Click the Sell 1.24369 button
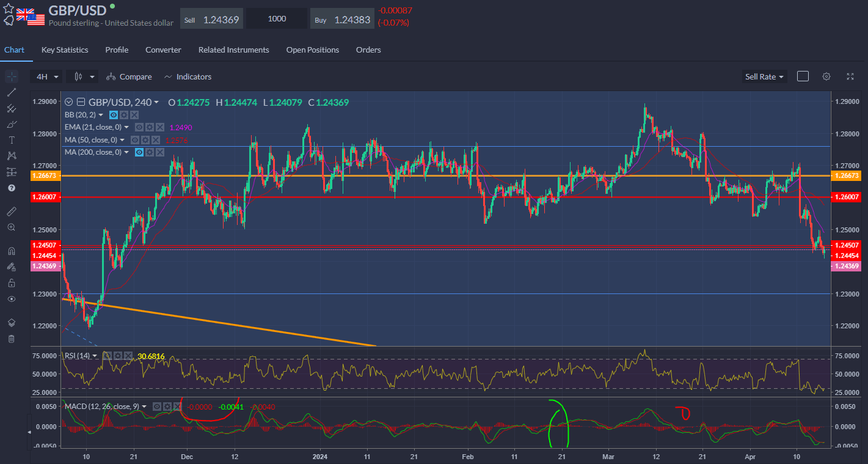The width and height of the screenshot is (868, 464). click(211, 18)
